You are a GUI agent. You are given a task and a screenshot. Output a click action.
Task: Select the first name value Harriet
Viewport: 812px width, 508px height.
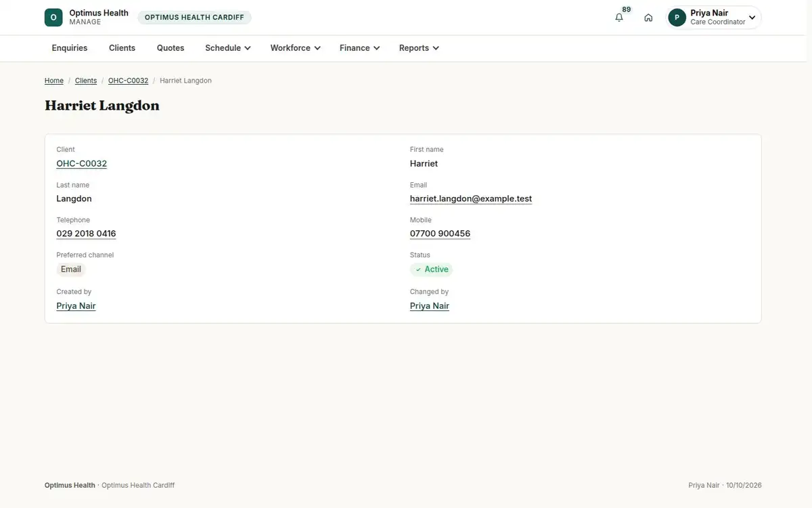[424, 164]
